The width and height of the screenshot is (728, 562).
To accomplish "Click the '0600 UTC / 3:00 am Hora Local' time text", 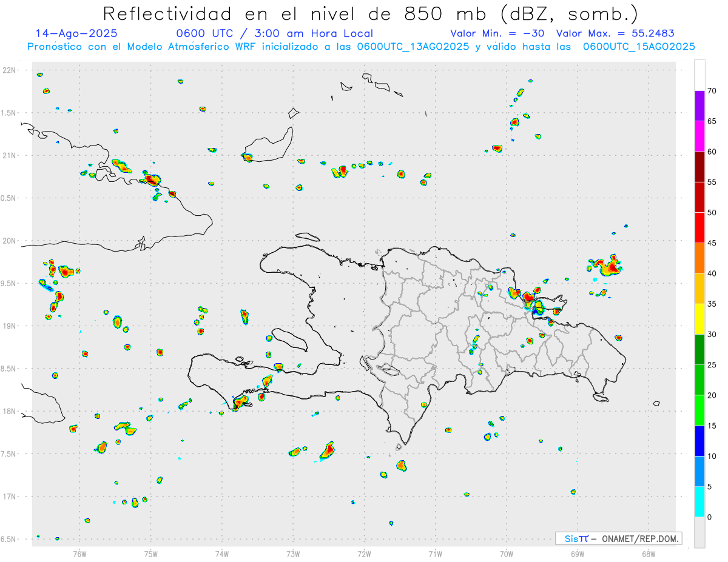I will 275,33.
